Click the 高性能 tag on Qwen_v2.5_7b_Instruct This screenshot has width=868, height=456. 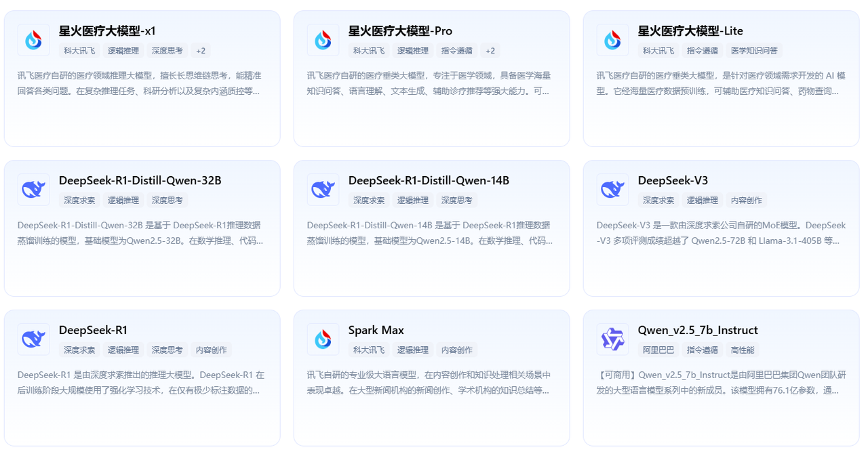743,350
